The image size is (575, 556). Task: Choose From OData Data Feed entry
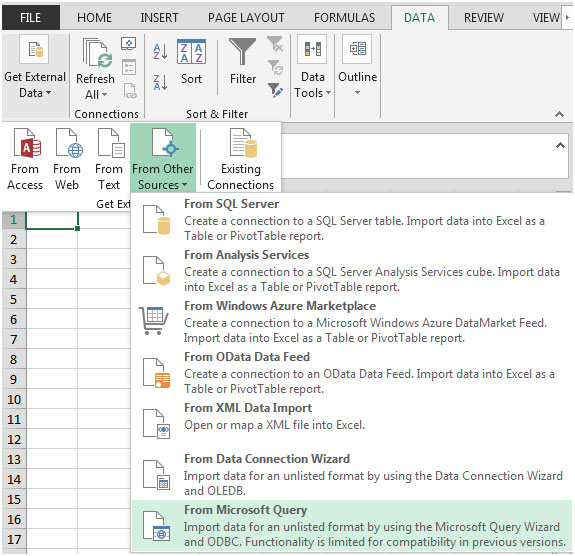click(352, 373)
